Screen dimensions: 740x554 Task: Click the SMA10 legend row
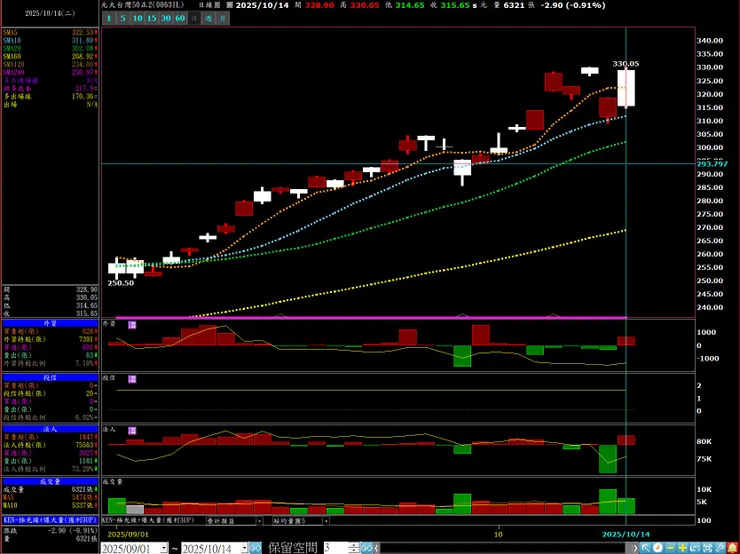click(50, 41)
